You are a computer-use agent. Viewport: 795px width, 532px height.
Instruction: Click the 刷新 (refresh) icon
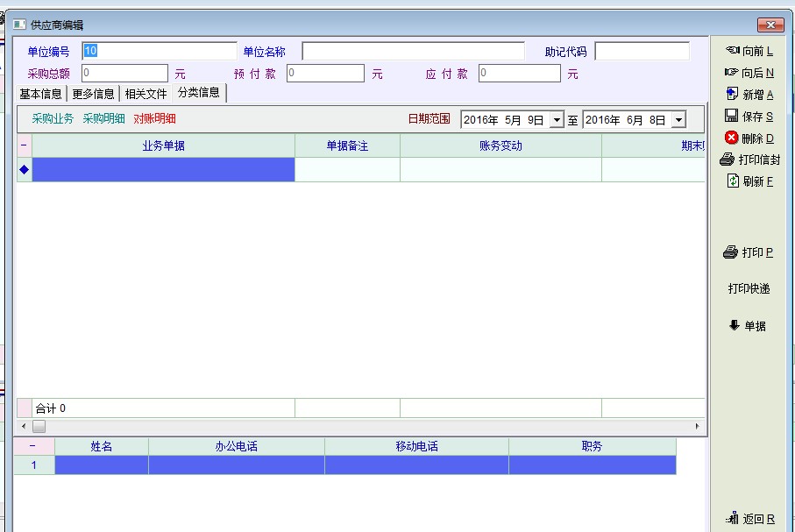733,181
